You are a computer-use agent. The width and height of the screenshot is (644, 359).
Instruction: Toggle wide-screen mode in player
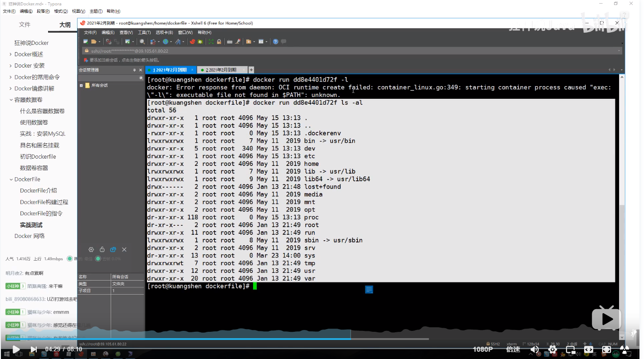588,349
